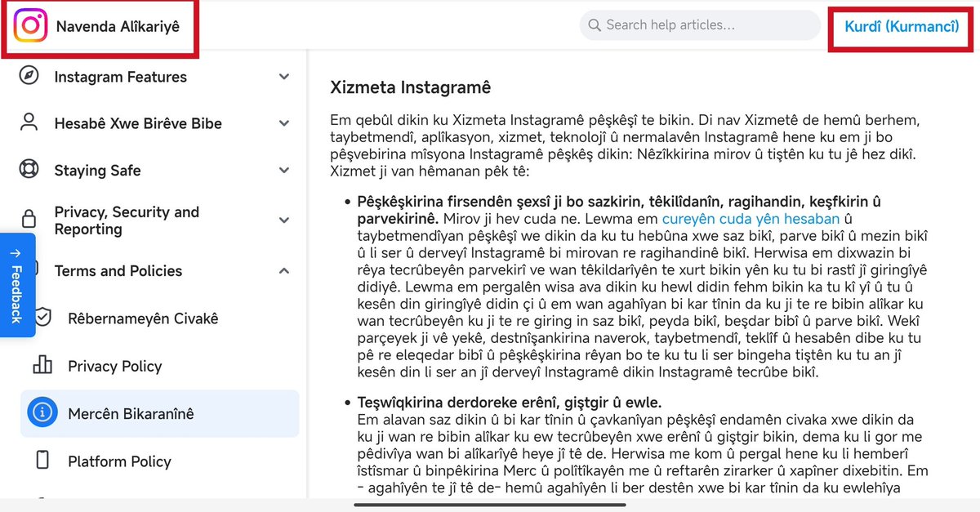This screenshot has width=980, height=512.
Task: Expand the Instagram Features section
Action: click(x=284, y=77)
